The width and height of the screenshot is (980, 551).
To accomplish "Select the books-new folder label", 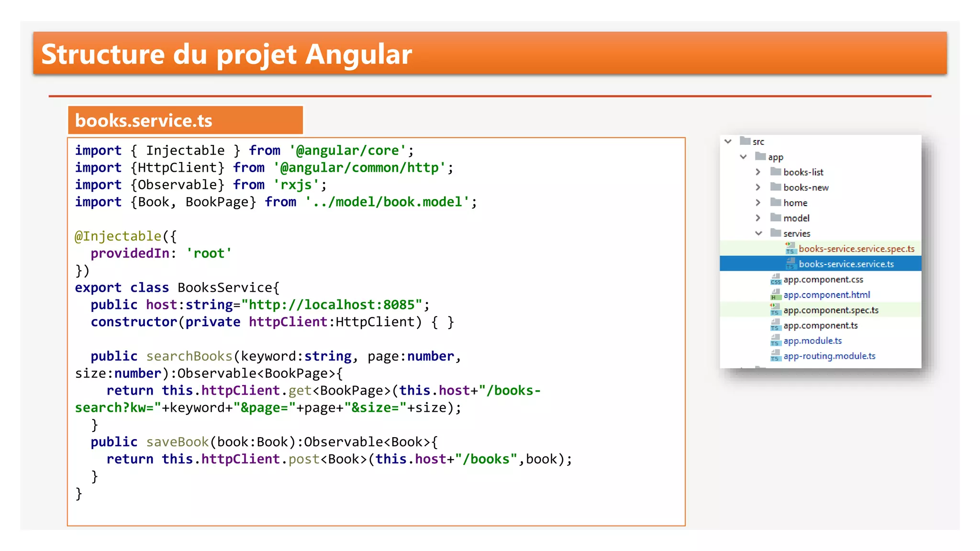I will 806,187.
